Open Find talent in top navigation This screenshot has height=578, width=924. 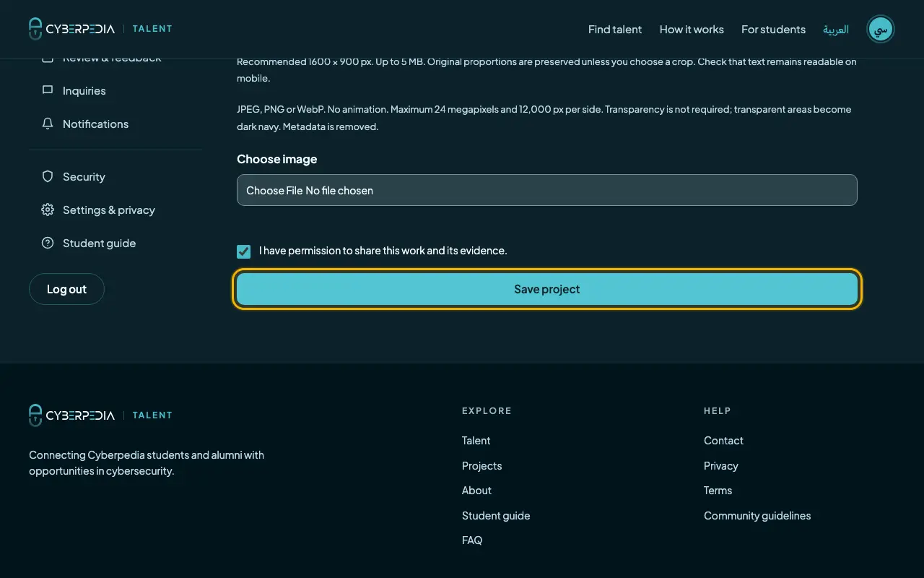[615, 29]
